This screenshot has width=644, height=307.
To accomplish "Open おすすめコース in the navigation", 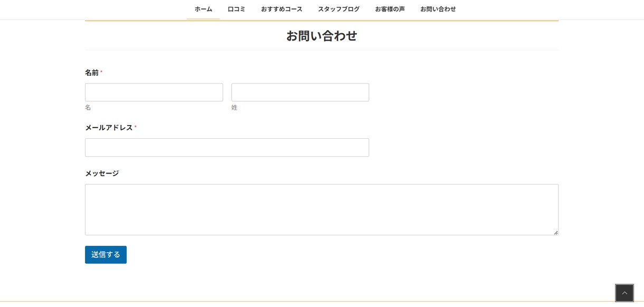I will pos(282,9).
